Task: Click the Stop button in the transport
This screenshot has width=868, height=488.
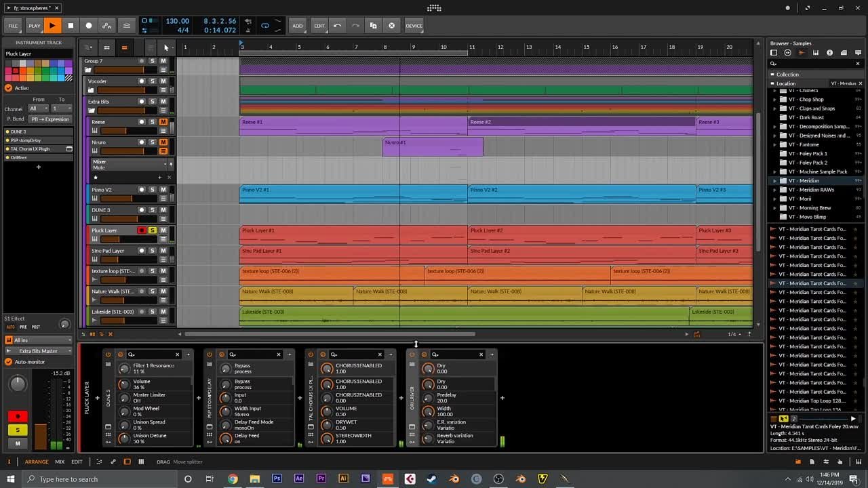Action: (71, 26)
